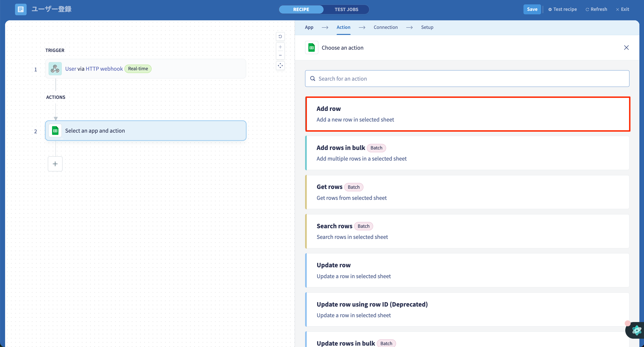Image resolution: width=644 pixels, height=347 pixels.
Task: Click 'Search rows in selected sheet' description
Action: [352, 237]
